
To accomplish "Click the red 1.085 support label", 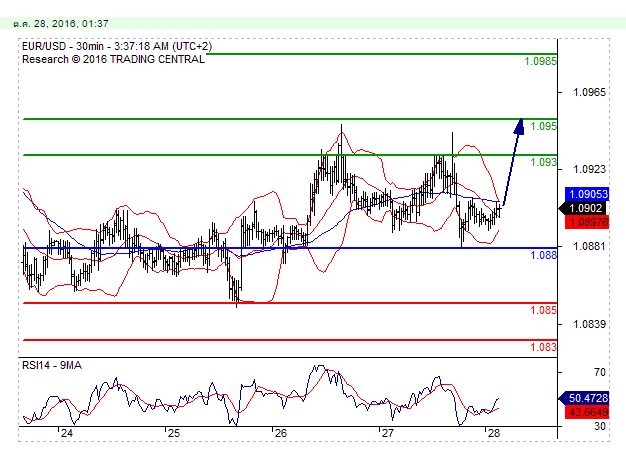I will click(543, 310).
